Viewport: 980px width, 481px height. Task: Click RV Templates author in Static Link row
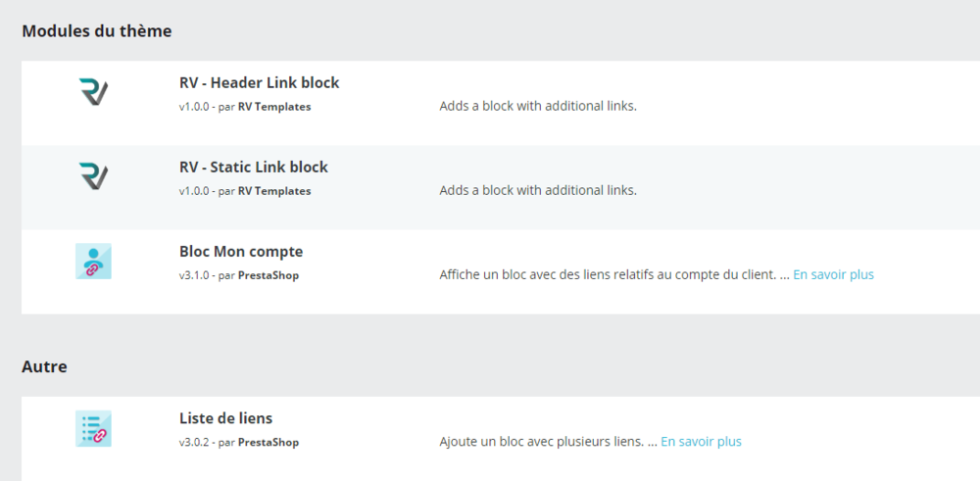274,191
